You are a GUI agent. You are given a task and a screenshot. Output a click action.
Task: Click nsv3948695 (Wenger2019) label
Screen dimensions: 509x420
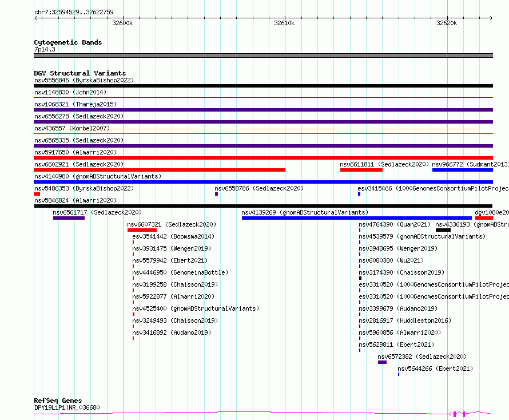tap(398, 248)
